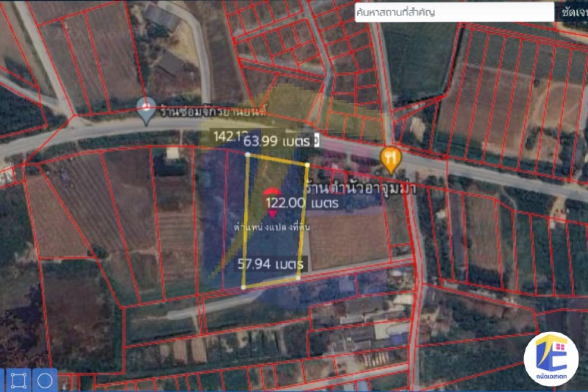Image resolution: width=588 pixels, height=392 pixels.
Task: Click the ค้นหาสถานที่สำคัญ search field
Action: tap(454, 12)
